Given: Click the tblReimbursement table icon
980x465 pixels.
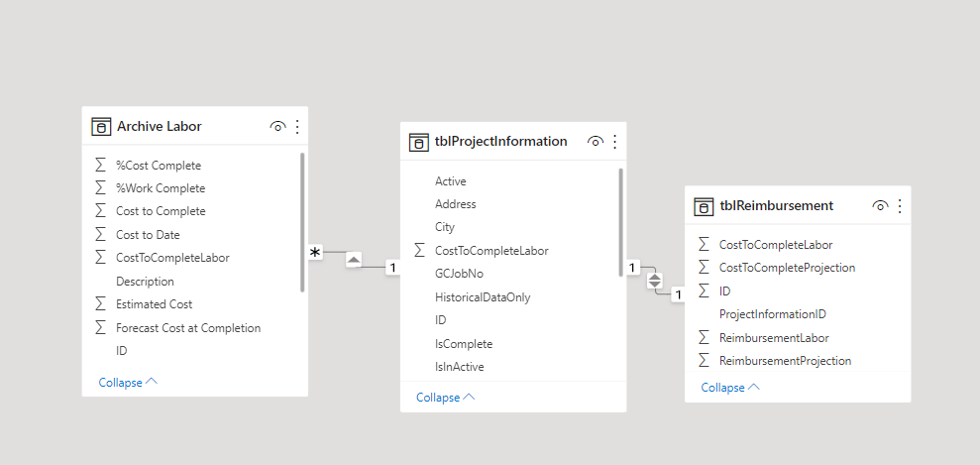Looking at the screenshot, I should pos(704,206).
